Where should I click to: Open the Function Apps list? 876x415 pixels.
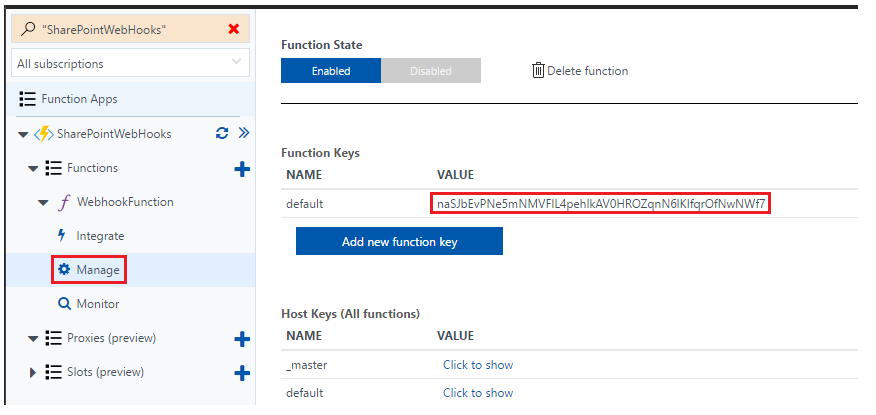79,99
